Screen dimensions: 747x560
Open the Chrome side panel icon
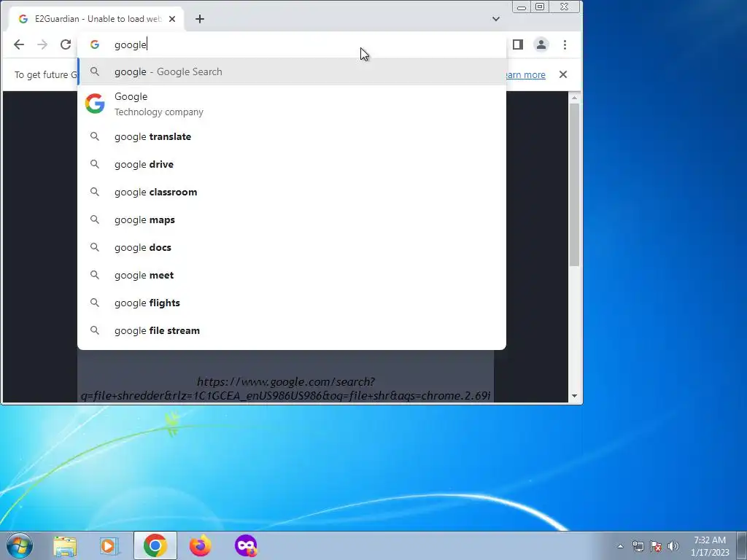[x=518, y=44]
